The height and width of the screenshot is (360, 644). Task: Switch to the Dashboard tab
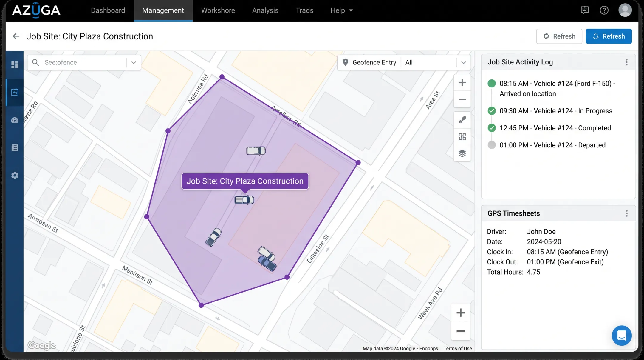click(x=108, y=10)
